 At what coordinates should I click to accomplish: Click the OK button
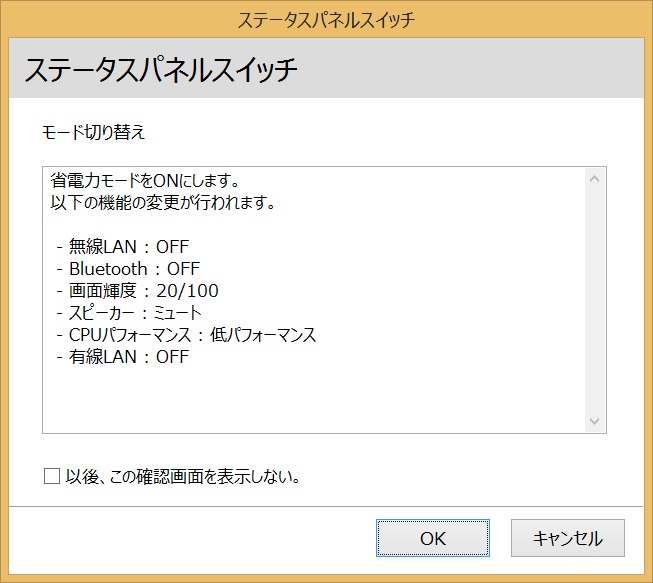(x=432, y=538)
